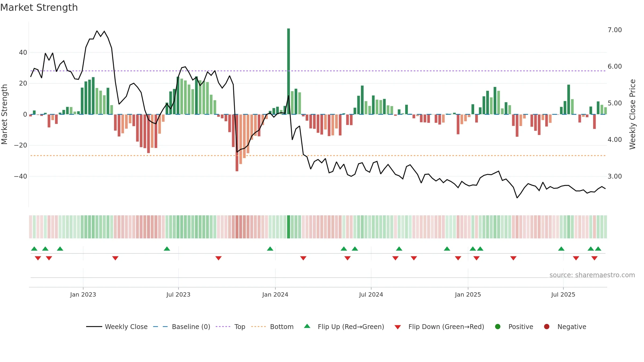Select the Flip Down marker between Jul 2023 and Jan 2024
The width and height of the screenshot is (644, 362).
click(x=218, y=258)
